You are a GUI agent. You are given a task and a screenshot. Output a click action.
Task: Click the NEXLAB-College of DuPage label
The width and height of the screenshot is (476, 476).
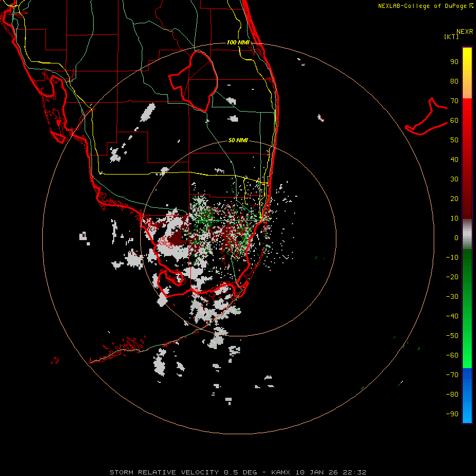click(x=423, y=6)
